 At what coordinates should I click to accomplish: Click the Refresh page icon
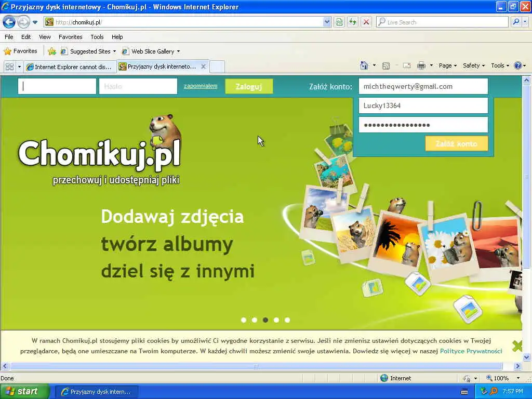(353, 22)
